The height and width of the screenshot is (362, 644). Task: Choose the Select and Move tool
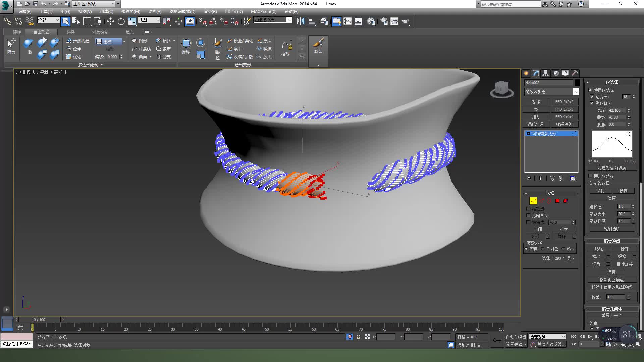pos(110,21)
